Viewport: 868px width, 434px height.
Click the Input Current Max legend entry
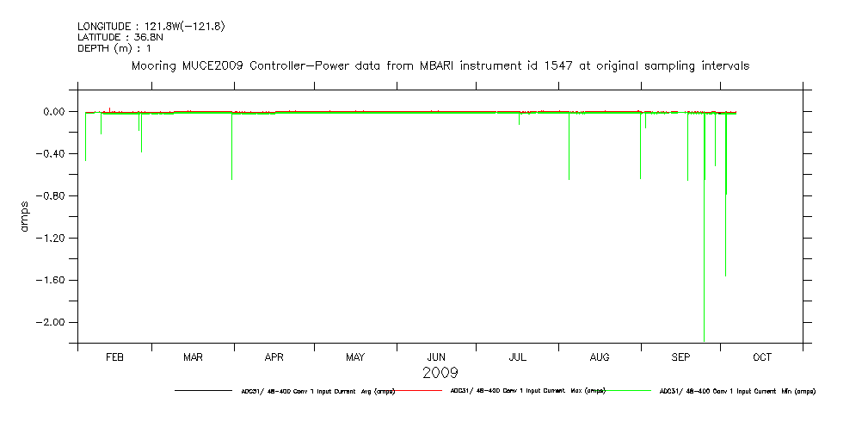(x=525, y=391)
